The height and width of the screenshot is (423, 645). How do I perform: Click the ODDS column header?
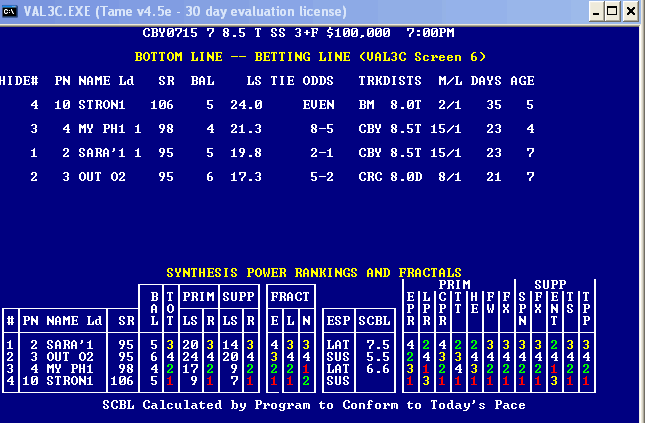[x=318, y=81]
